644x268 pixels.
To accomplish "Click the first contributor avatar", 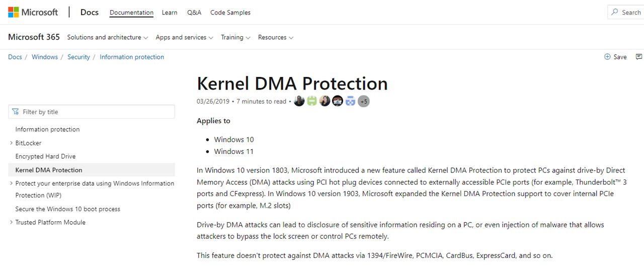I will 299,101.
